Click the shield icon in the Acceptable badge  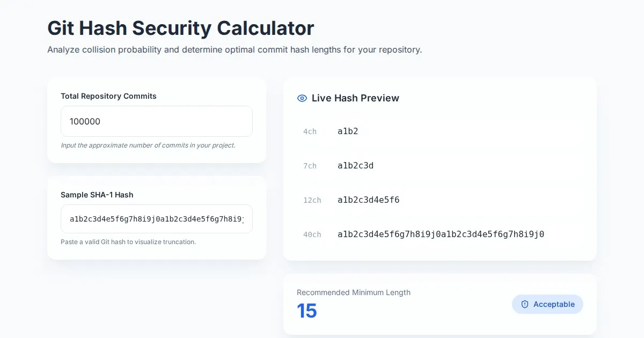[525, 304]
